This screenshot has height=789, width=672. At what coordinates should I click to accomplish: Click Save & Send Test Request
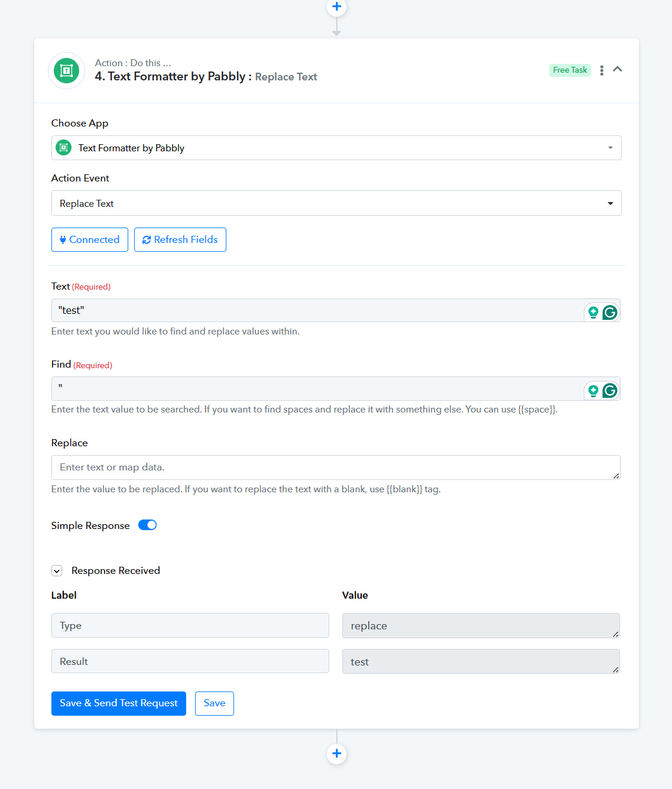click(119, 703)
